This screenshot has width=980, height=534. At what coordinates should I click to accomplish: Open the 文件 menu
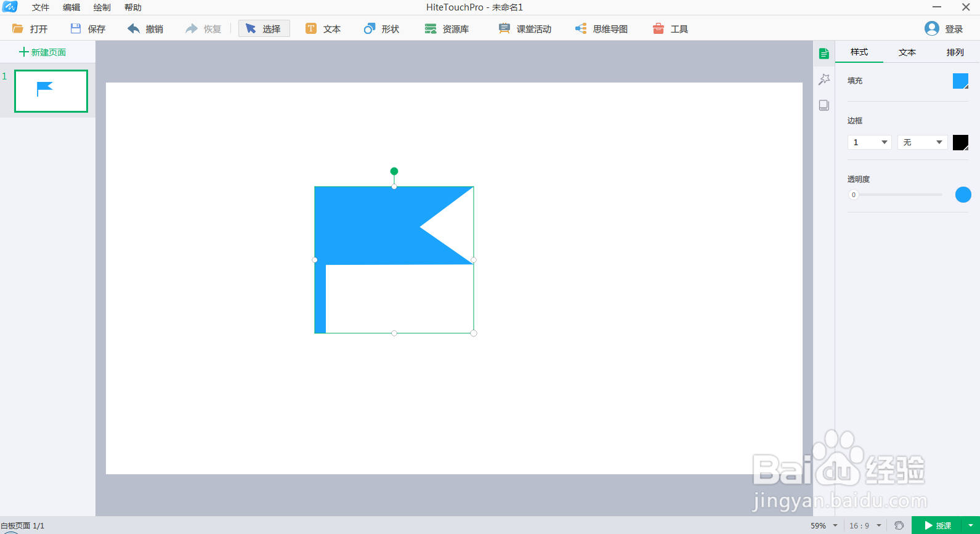pyautogui.click(x=41, y=7)
